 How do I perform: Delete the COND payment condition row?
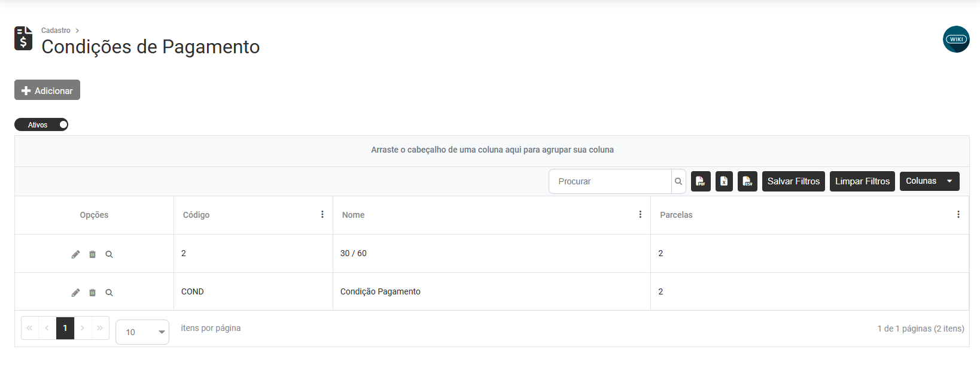(x=92, y=293)
